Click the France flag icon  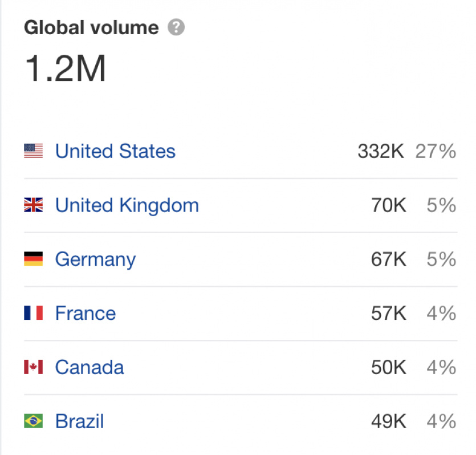pyautogui.click(x=34, y=313)
